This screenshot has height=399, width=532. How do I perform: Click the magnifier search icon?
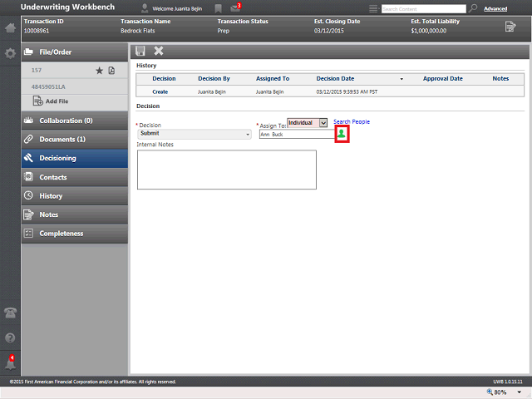[x=473, y=8]
